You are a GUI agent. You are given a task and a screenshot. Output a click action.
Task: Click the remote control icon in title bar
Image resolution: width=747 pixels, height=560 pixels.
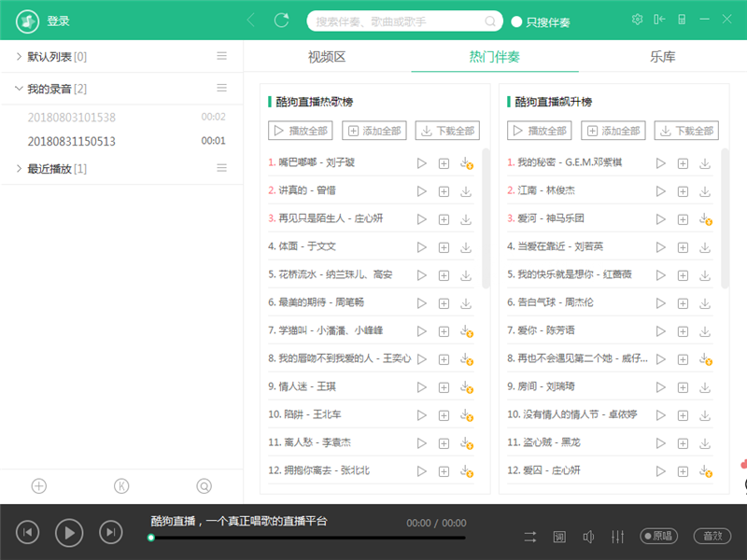point(682,20)
